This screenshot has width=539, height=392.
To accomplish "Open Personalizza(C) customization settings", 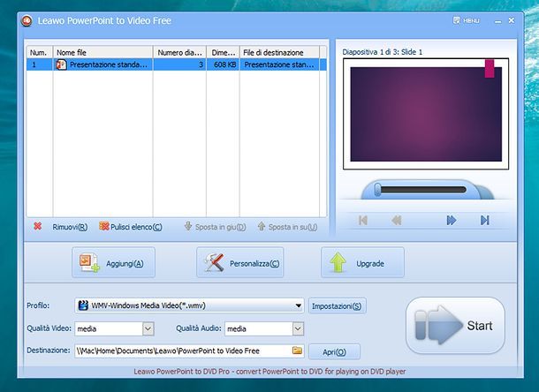I will pos(240,262).
